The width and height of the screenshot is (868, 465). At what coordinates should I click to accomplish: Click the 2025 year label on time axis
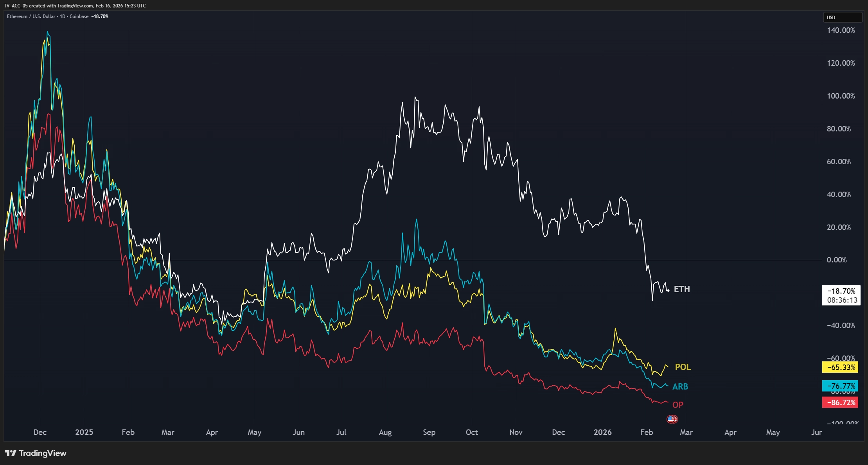84,432
